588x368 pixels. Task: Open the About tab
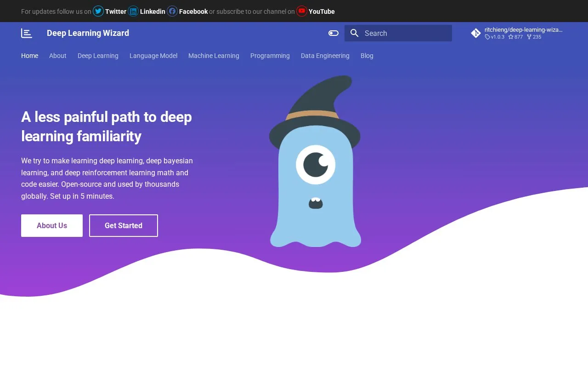pos(58,56)
